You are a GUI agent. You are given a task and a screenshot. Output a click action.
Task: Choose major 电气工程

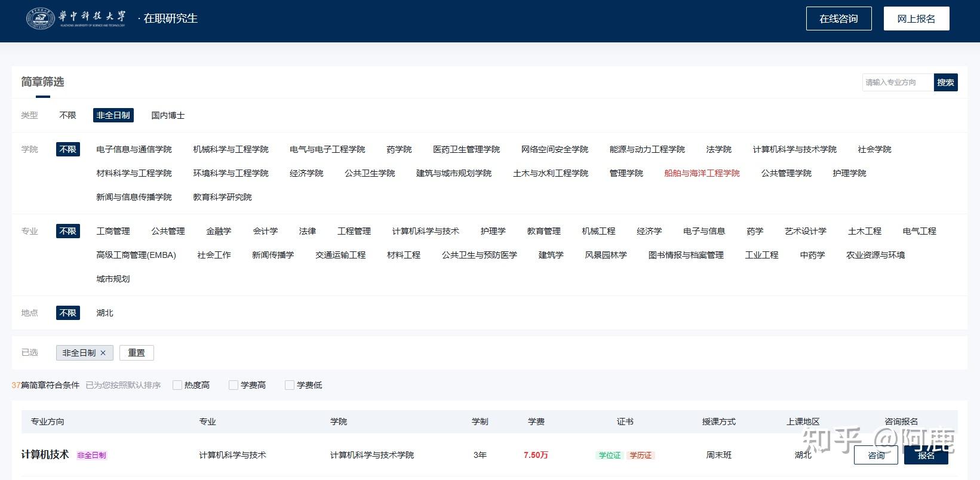point(920,231)
